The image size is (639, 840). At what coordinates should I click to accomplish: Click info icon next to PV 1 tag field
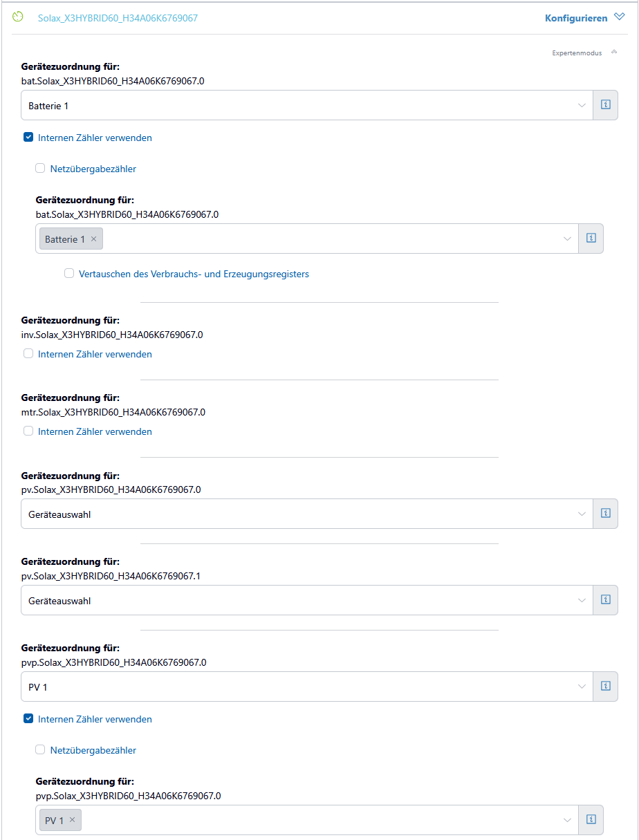coord(591,820)
